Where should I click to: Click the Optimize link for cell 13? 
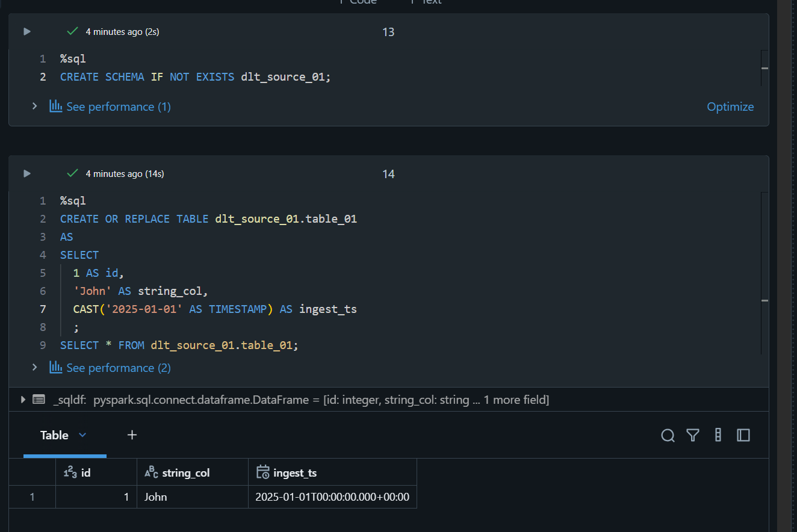(x=730, y=106)
